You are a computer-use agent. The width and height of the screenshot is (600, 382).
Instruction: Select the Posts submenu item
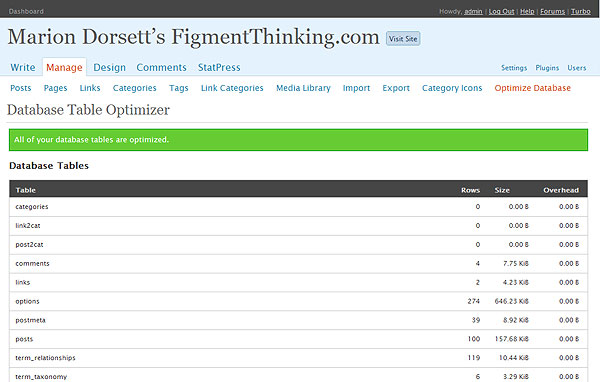[x=21, y=88]
